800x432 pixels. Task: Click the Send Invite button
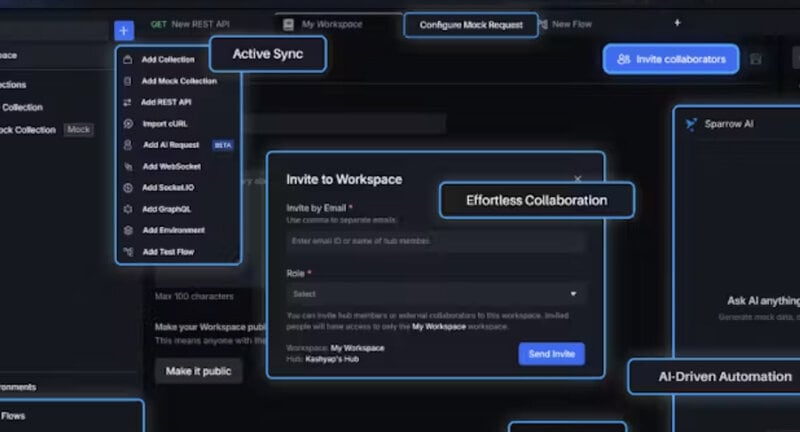pyautogui.click(x=552, y=354)
